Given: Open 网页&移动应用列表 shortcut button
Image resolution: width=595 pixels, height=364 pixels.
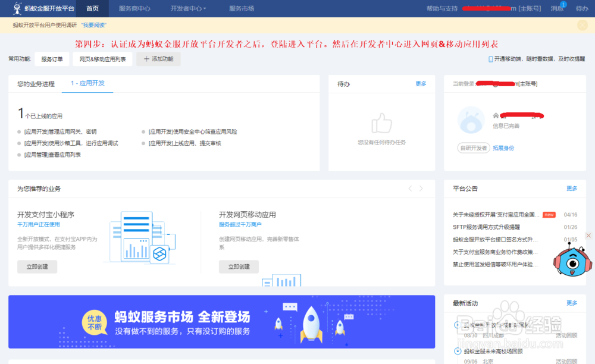Looking at the screenshot, I should 102,59.
